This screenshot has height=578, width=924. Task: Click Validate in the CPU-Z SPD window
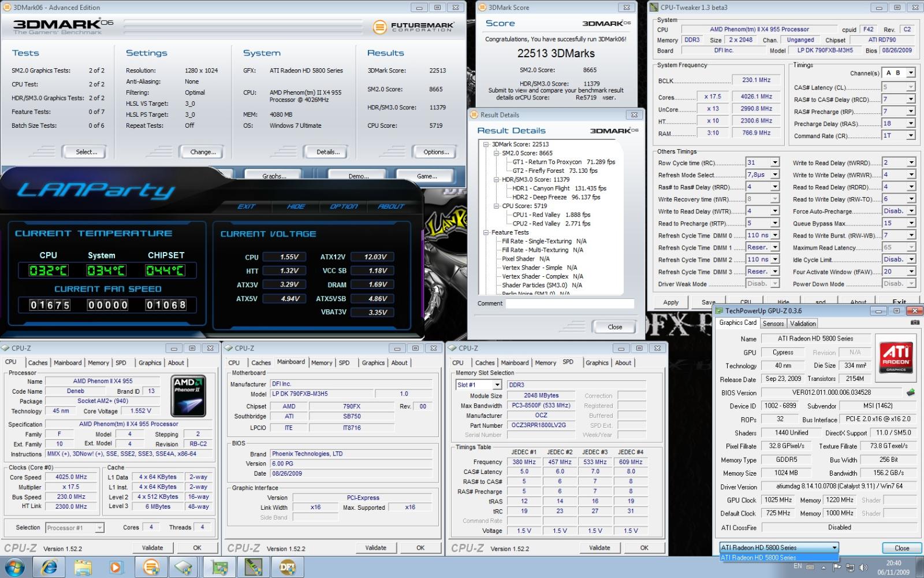pyautogui.click(x=599, y=548)
